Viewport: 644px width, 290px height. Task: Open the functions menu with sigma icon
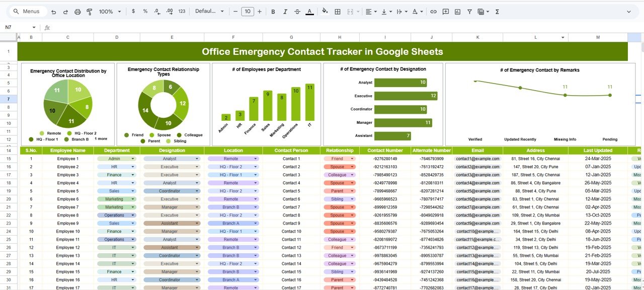(x=497, y=11)
